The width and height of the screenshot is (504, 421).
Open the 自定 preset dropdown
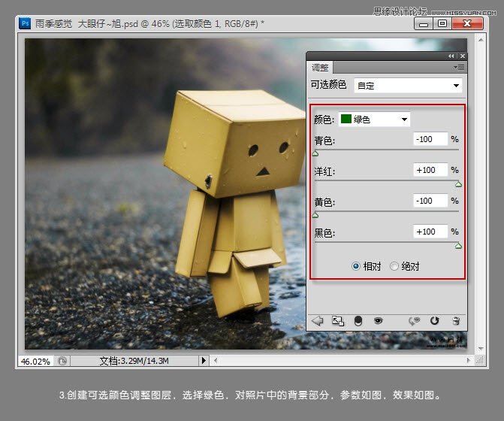pyautogui.click(x=408, y=86)
